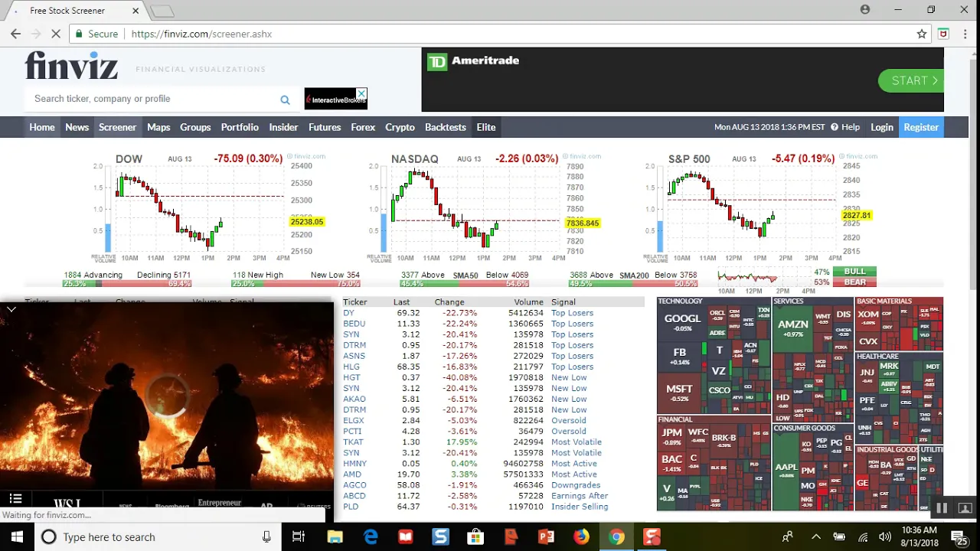Open the AMD ticker link

352,474
